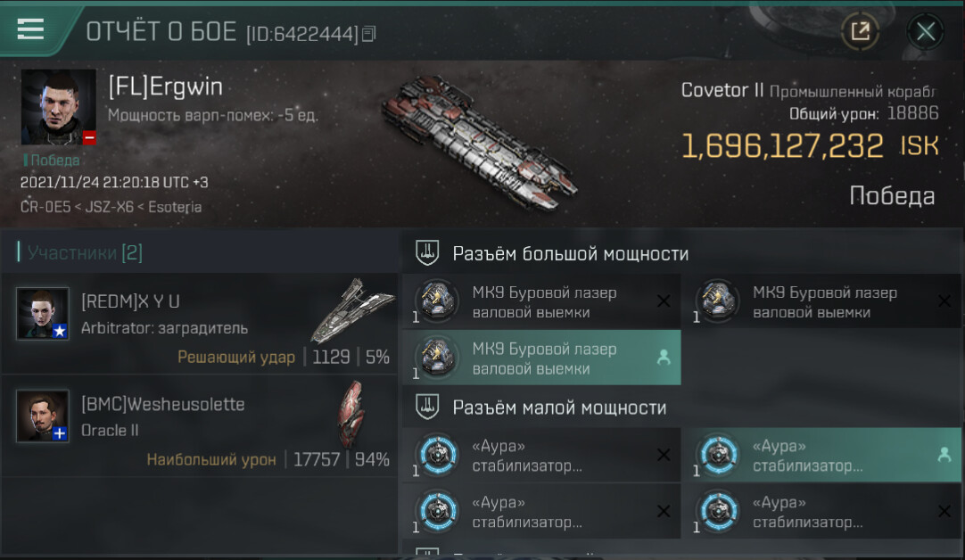Click the share report icon
The image size is (965, 560).
860,31
